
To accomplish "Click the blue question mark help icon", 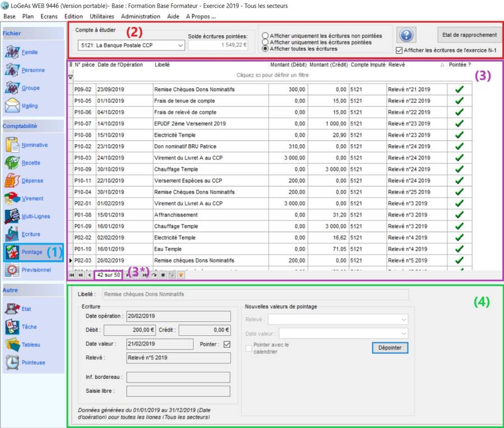I will [x=407, y=35].
